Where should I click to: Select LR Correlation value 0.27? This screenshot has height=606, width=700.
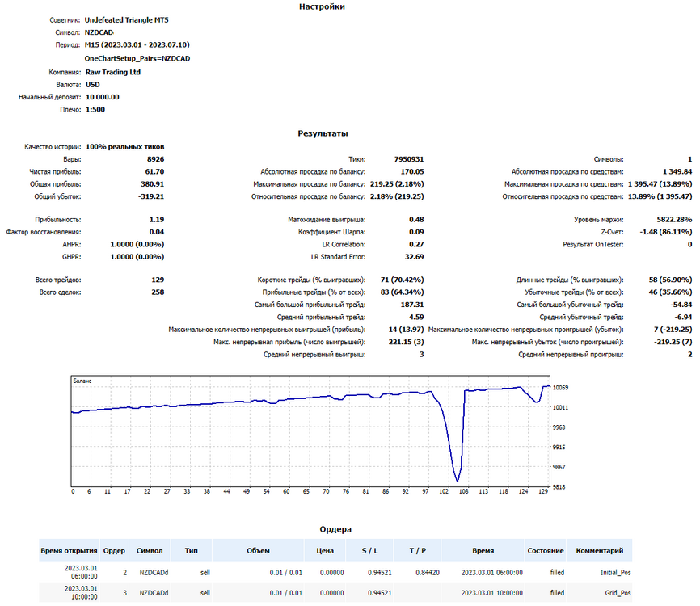click(416, 245)
